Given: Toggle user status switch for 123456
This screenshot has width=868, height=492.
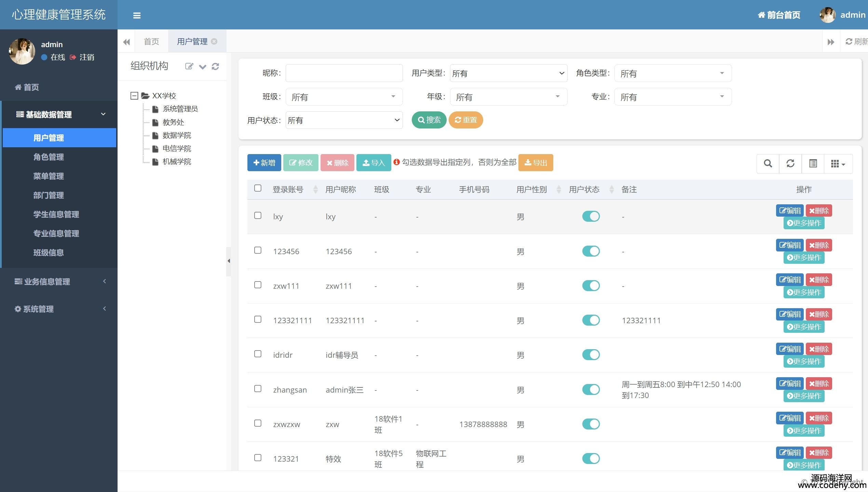Looking at the screenshot, I should pyautogui.click(x=591, y=251).
